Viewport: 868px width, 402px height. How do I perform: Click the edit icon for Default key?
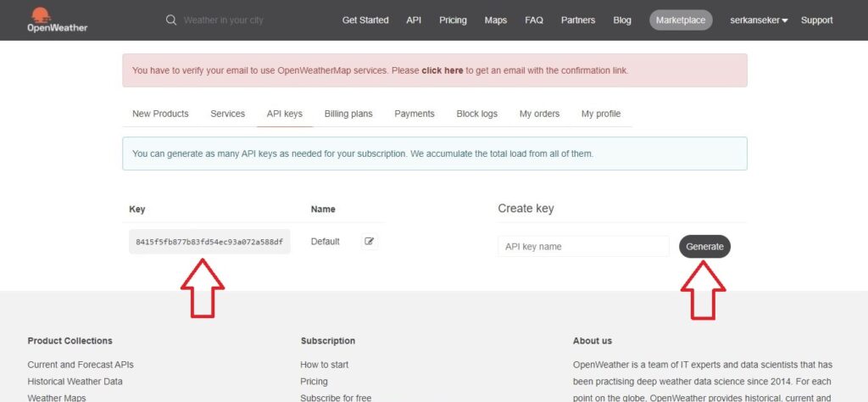click(370, 242)
